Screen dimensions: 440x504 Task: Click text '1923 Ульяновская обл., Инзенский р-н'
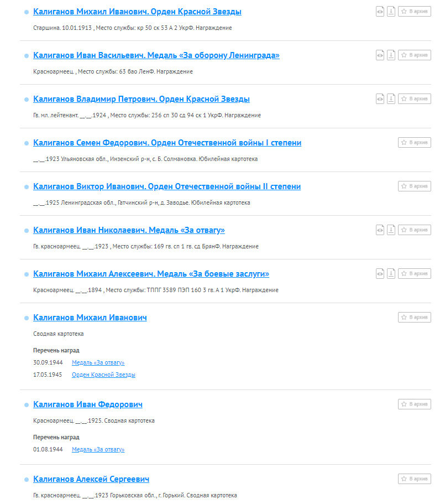[145, 159]
